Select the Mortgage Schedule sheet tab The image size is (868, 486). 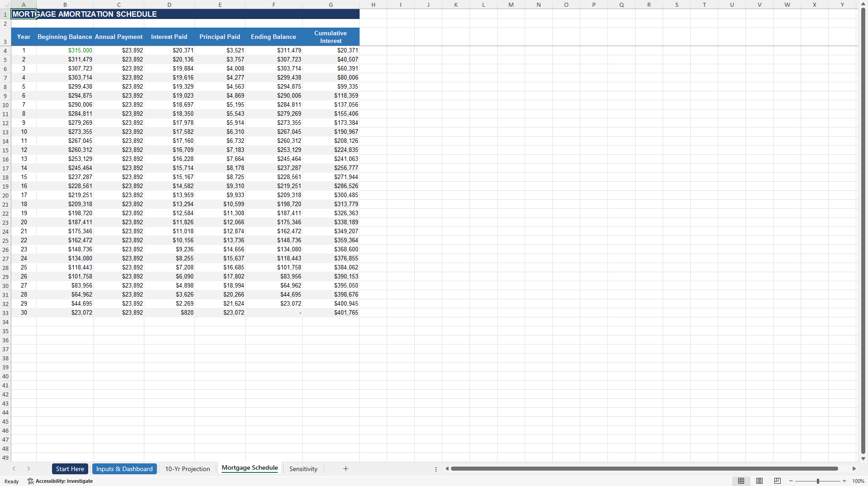point(250,468)
